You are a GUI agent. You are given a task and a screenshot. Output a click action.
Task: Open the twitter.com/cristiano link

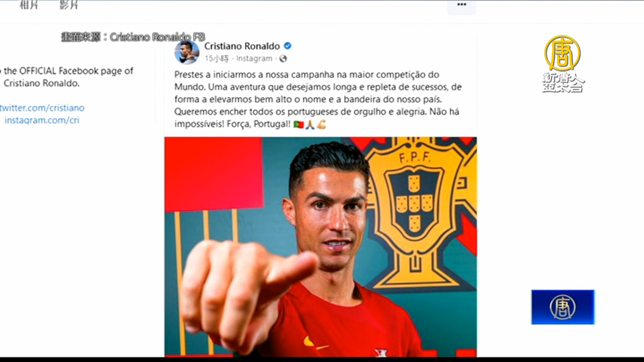42,108
